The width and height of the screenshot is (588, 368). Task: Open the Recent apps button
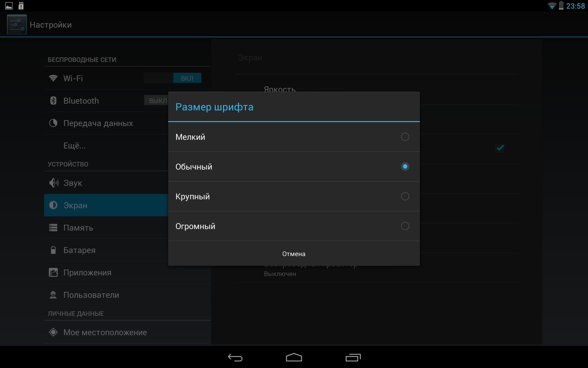coord(353,358)
